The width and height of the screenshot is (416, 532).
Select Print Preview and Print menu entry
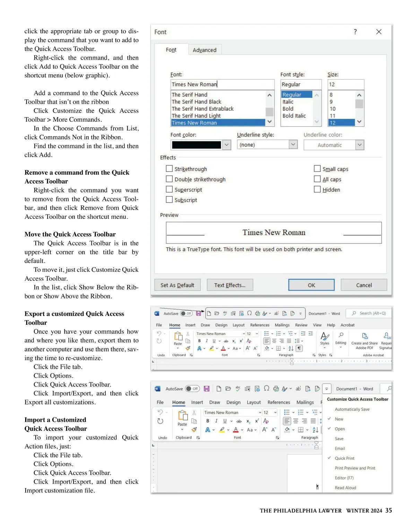pyautogui.click(x=355, y=468)
